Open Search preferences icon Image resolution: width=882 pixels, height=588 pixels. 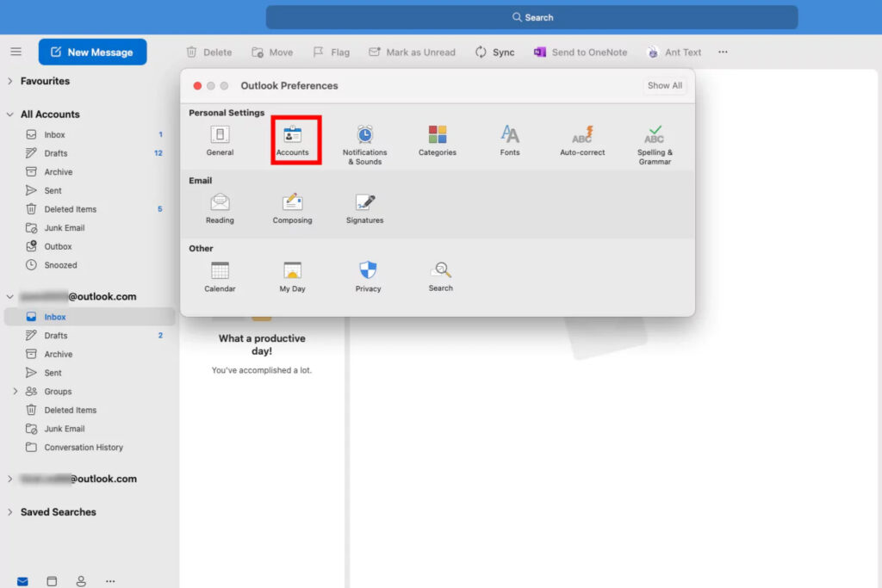pyautogui.click(x=440, y=276)
